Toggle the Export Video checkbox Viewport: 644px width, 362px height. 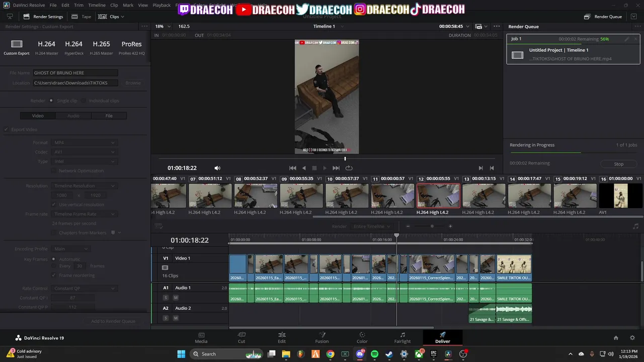7,130
